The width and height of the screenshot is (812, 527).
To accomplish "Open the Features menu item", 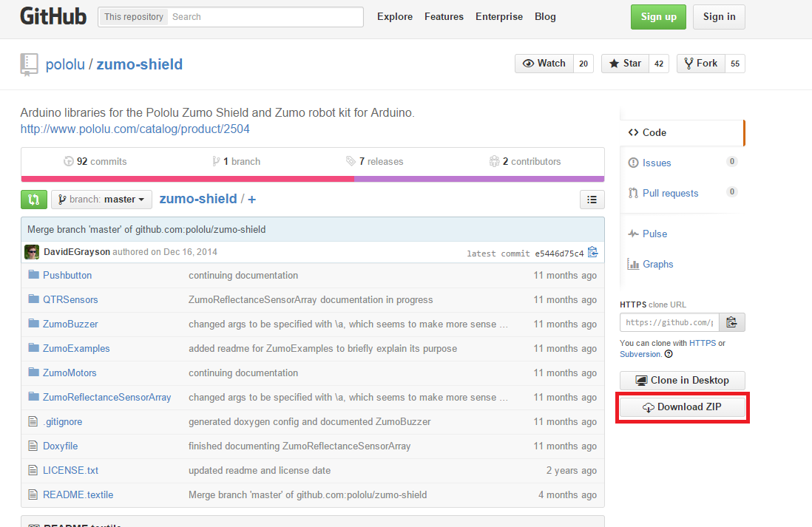I will point(444,16).
